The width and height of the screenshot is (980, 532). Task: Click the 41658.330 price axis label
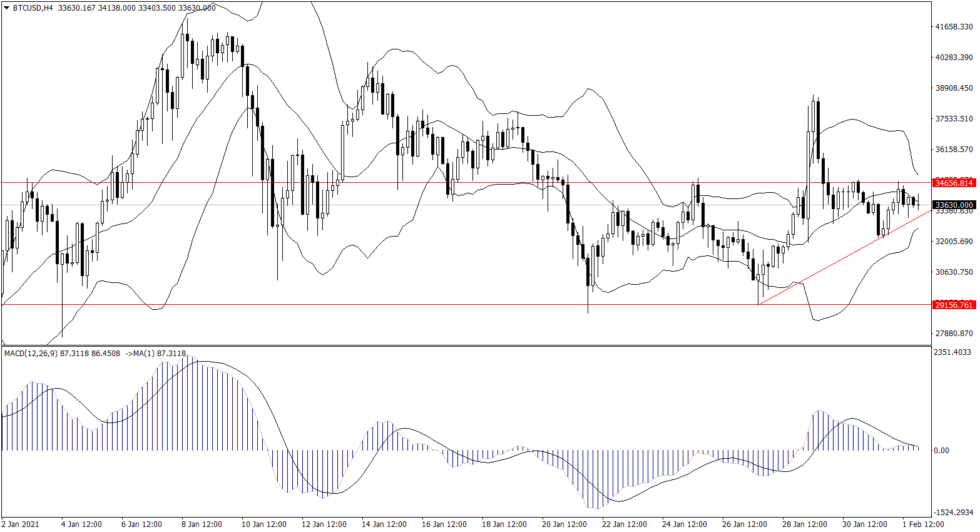coord(954,27)
